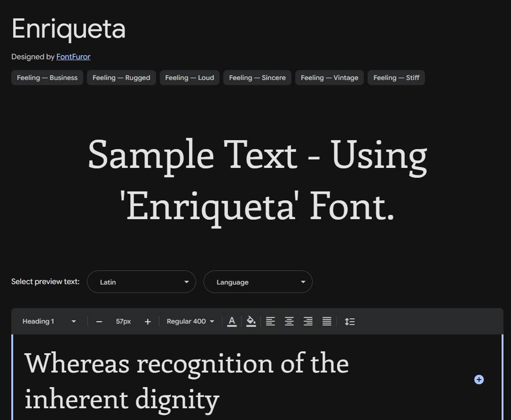The image size is (511, 420).
Task: Click the blue add circle button
Action: [x=479, y=380]
